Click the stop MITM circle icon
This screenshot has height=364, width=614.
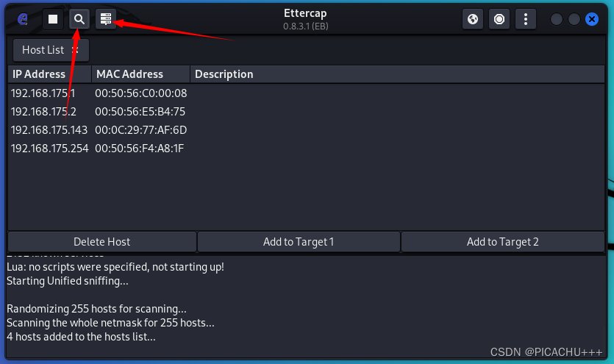click(499, 19)
